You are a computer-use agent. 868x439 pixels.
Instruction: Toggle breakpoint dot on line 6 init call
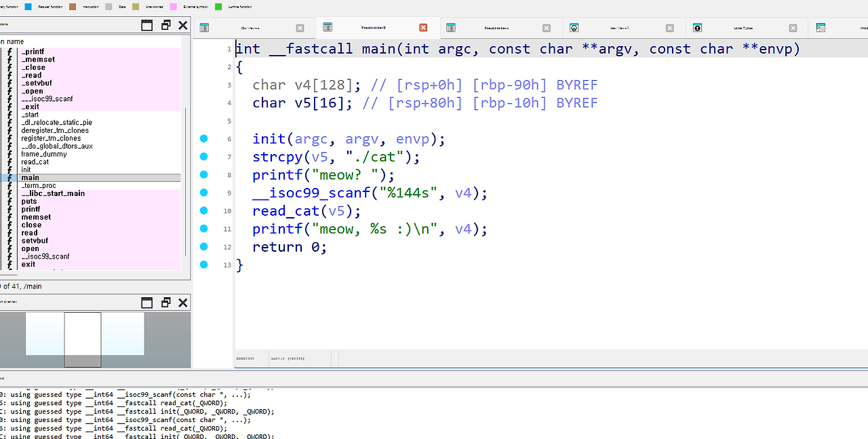tap(204, 138)
